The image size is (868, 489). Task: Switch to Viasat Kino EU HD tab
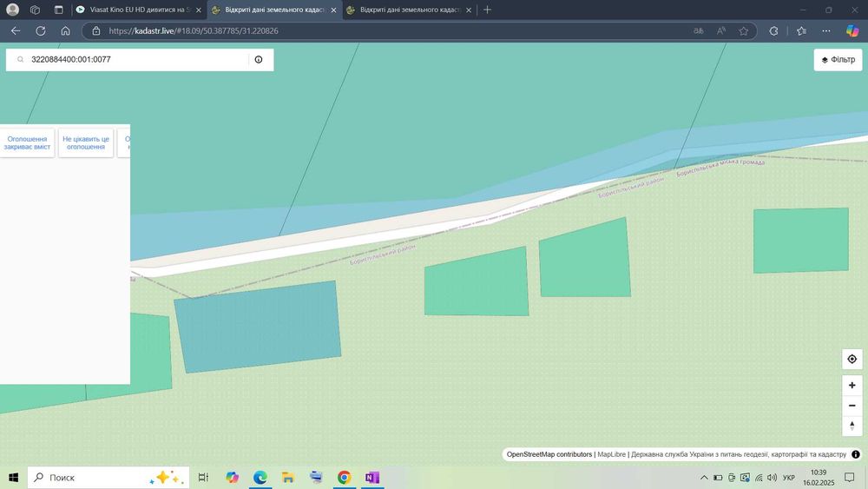pos(138,10)
